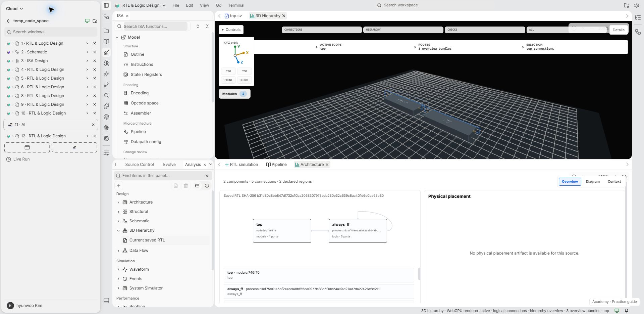Switch orbit view to TOP
Viewport: 644px width, 314px height.
(x=245, y=71)
